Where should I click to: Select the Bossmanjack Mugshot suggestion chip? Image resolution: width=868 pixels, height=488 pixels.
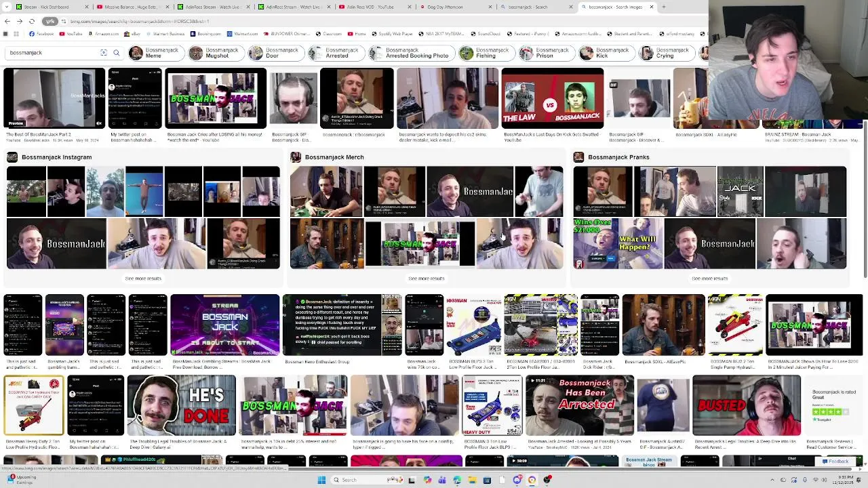[215, 53]
